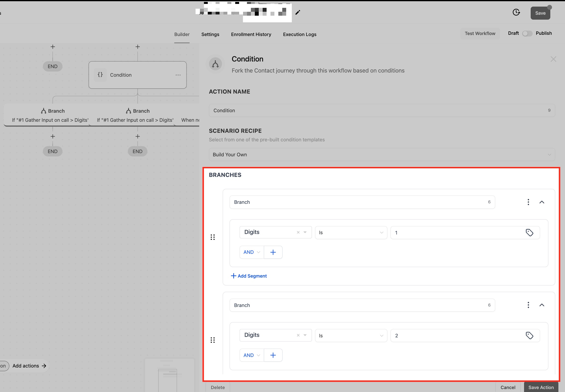
Task: Open the Is operator dropdown in second branch
Action: 351,335
